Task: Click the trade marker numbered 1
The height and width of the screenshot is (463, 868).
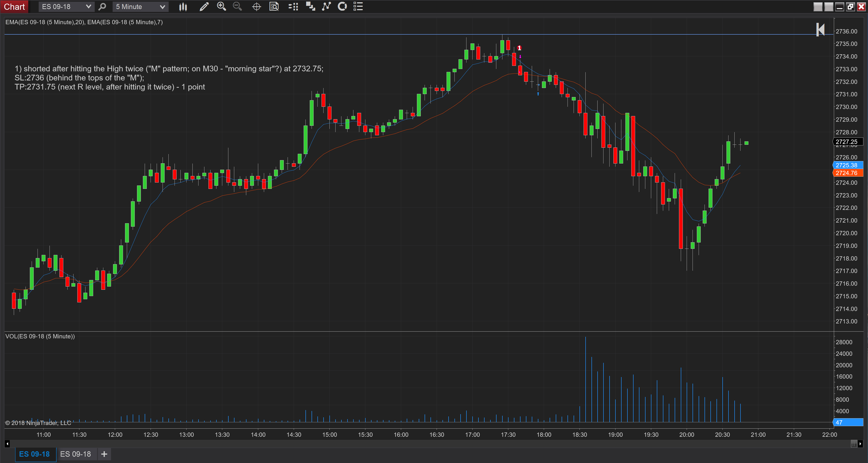Action: [519, 48]
